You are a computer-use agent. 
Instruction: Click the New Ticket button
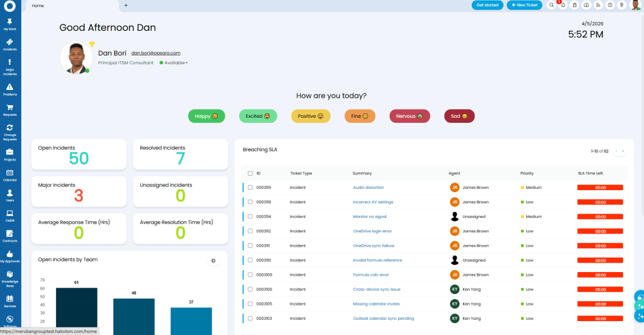524,5
